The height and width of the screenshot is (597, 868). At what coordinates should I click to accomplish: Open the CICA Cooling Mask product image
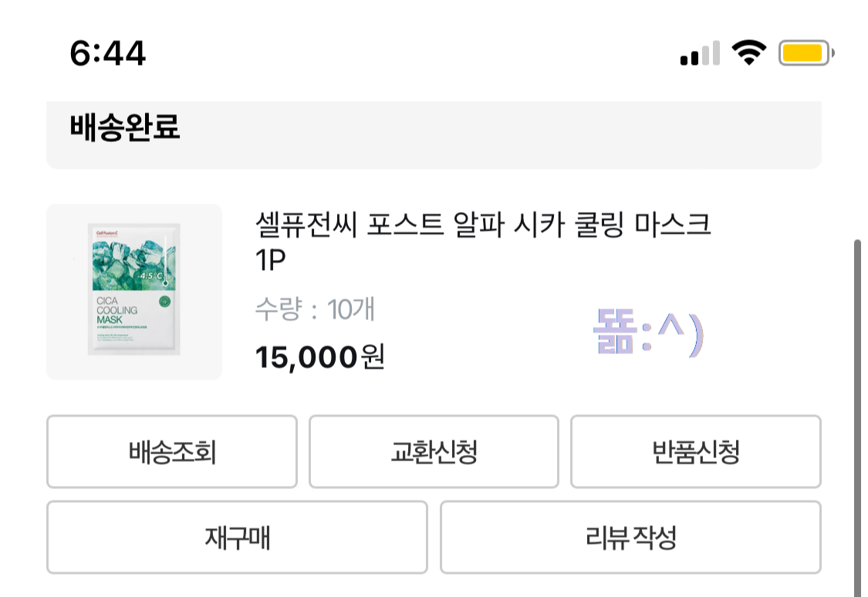134,291
